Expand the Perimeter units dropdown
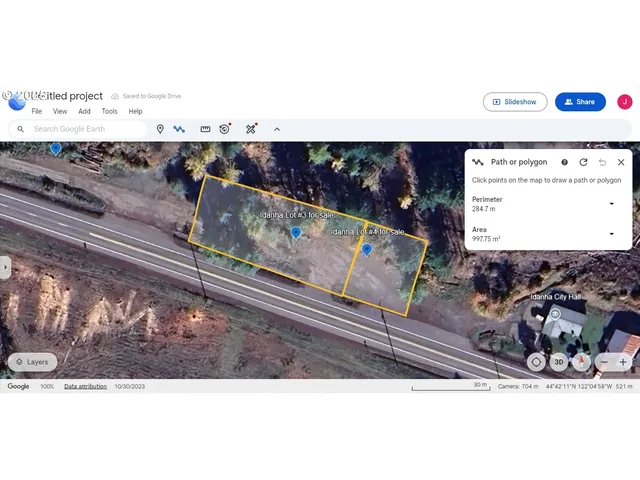The height and width of the screenshot is (480, 640). (x=612, y=204)
